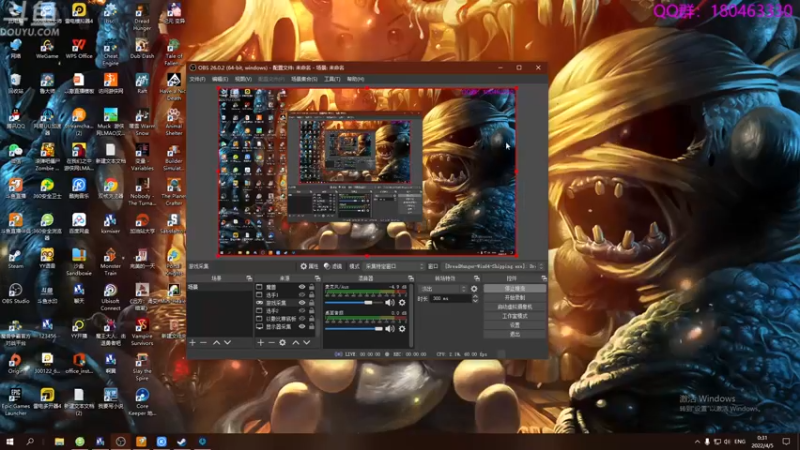The image size is (800, 450).
Task: Open the OBS Studio desktop shortcut
Action: point(15,293)
